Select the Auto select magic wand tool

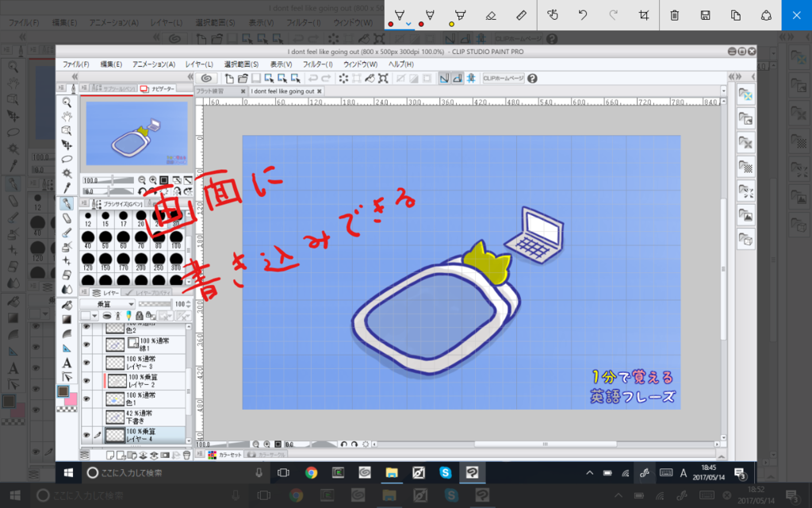[67, 173]
